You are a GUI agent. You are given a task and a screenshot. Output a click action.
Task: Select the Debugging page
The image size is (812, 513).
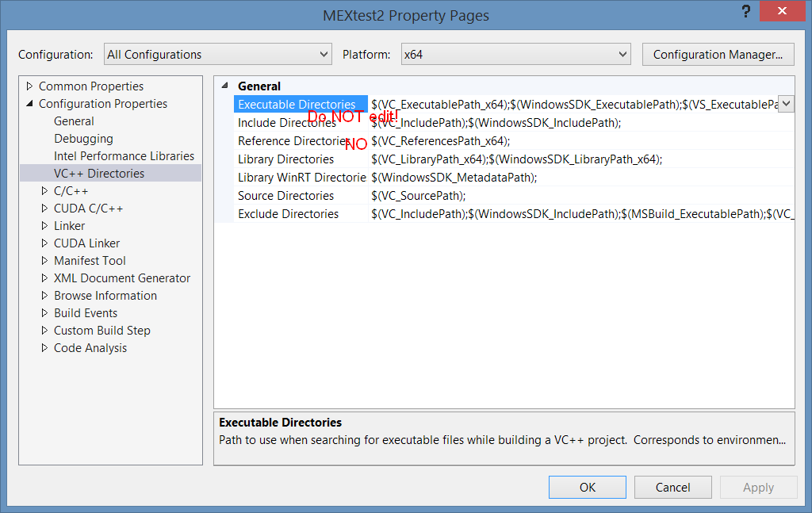click(83, 139)
